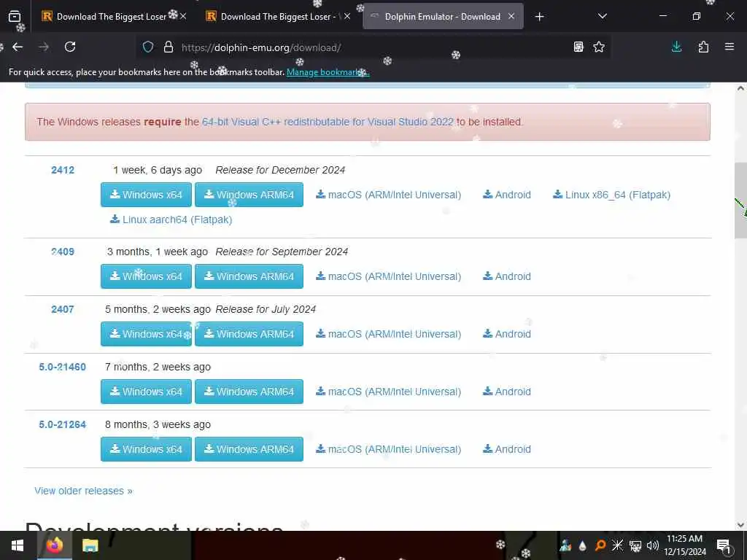Click the orange magnifier tray icon
747x560 pixels.
point(600,545)
